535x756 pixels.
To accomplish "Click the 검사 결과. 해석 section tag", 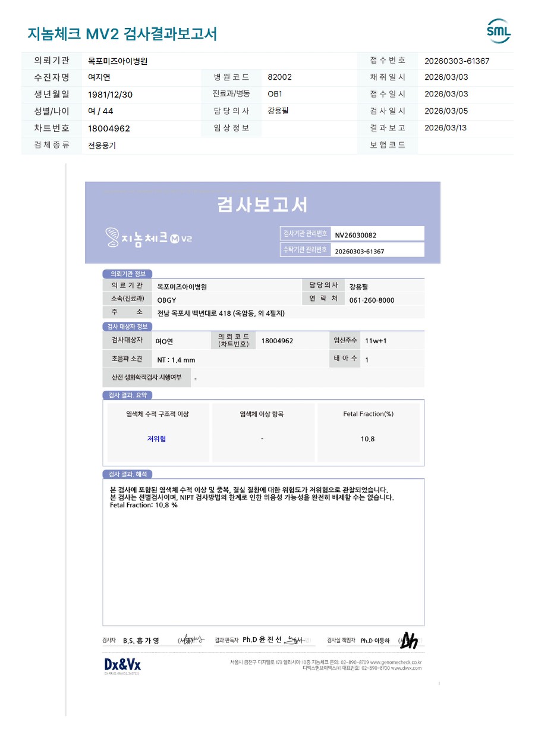I will pyautogui.click(x=127, y=474).
